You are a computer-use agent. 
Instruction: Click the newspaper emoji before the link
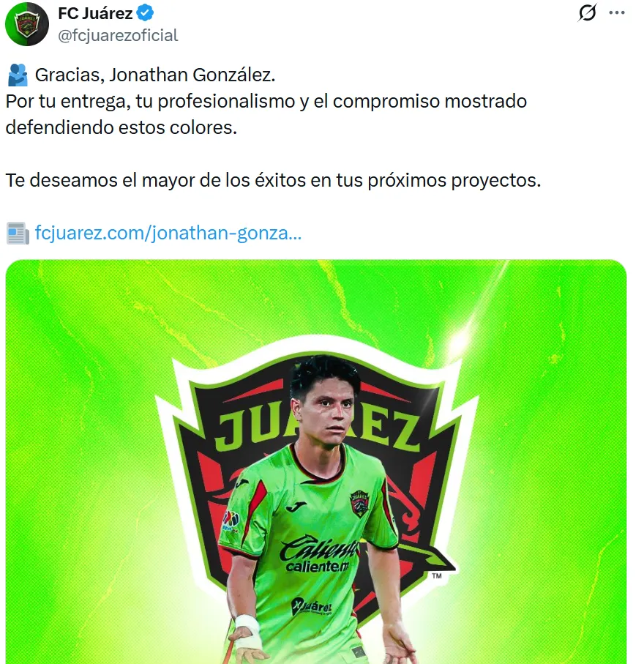tap(18, 234)
